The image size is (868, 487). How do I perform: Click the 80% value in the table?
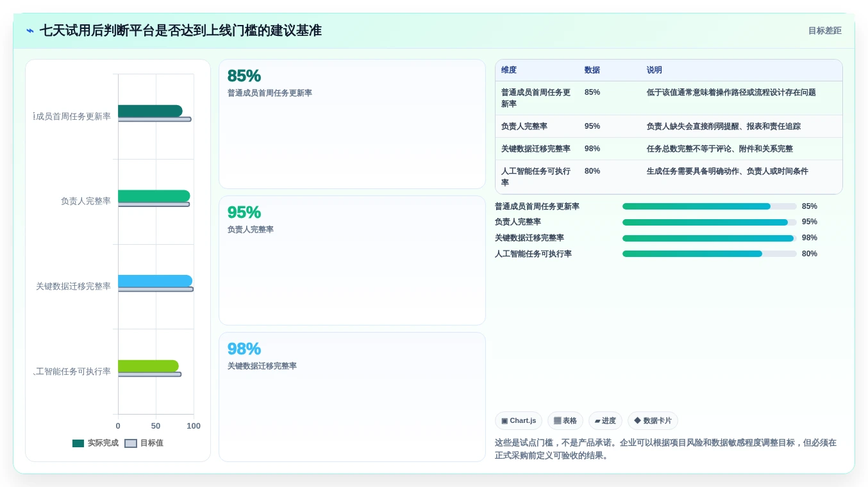coord(592,171)
